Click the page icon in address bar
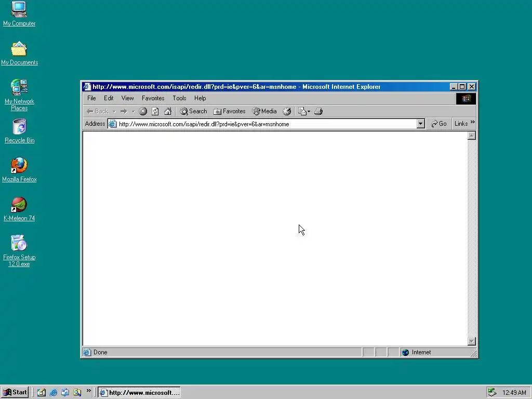Viewport: 532px width, 399px height. pos(113,124)
